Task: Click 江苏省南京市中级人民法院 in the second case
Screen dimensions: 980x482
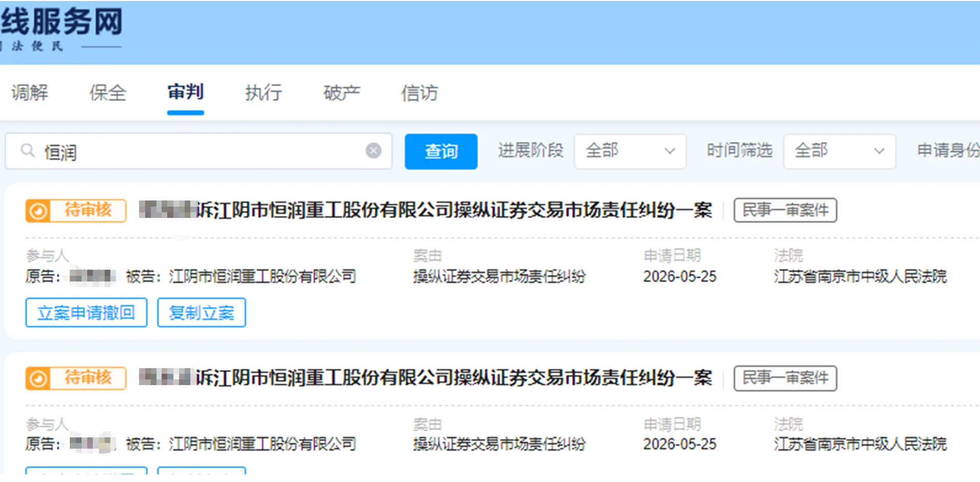Action: tap(860, 444)
